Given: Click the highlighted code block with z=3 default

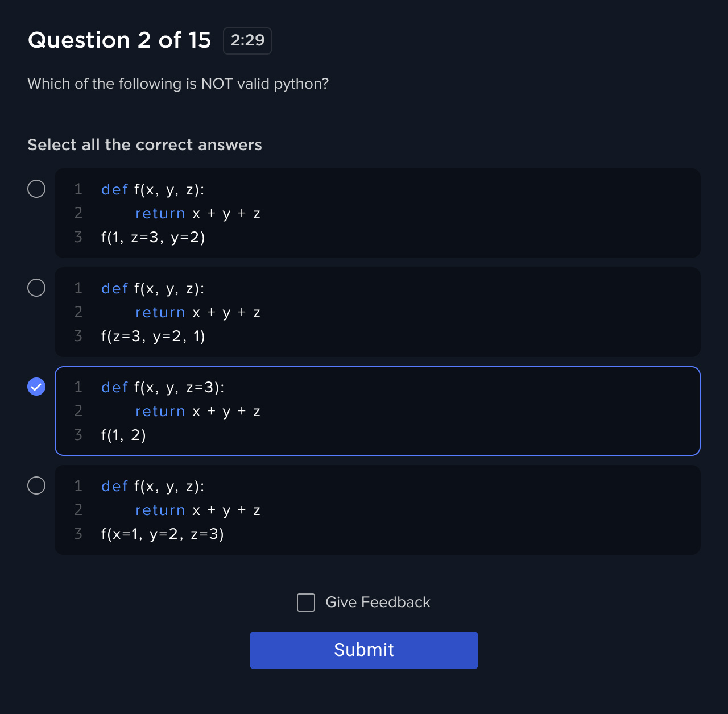Looking at the screenshot, I should coord(377,410).
